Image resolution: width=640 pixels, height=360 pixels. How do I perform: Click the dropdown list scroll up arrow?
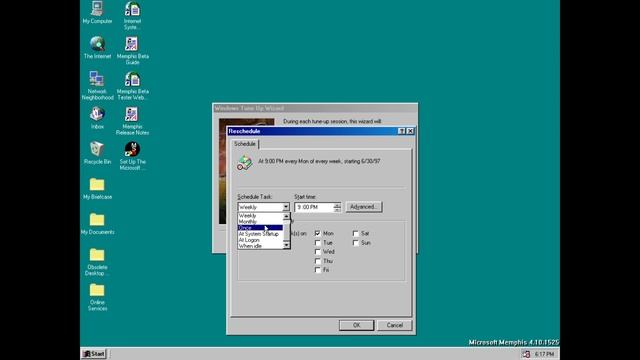tap(286, 216)
